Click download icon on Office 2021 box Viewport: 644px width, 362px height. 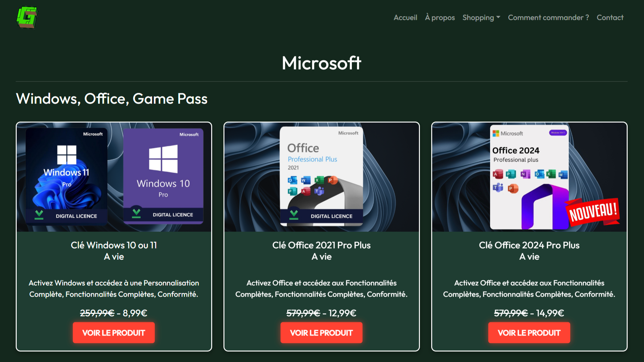coord(294,214)
